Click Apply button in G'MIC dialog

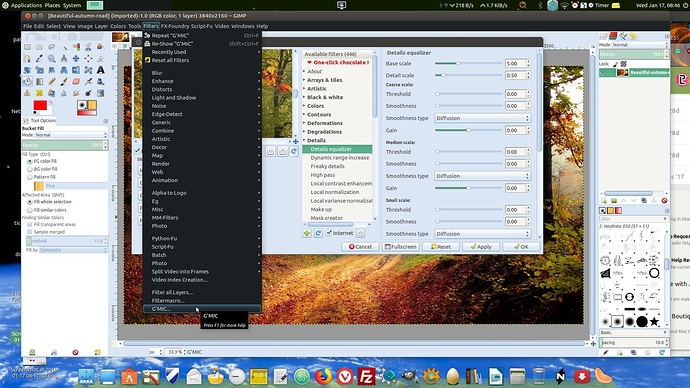pyautogui.click(x=481, y=247)
